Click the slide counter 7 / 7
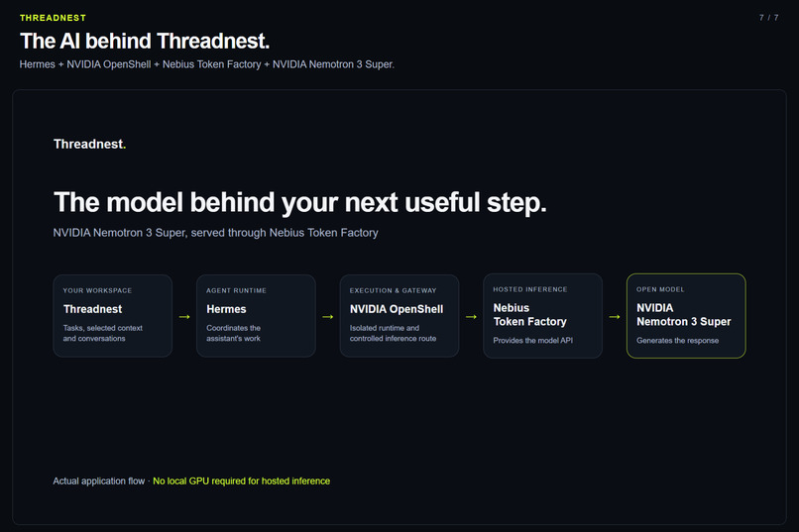 click(768, 18)
